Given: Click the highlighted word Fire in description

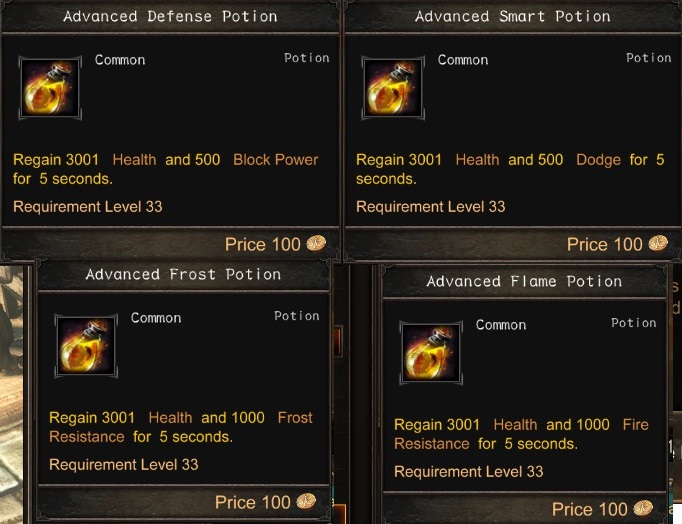Looking at the screenshot, I should (635, 424).
